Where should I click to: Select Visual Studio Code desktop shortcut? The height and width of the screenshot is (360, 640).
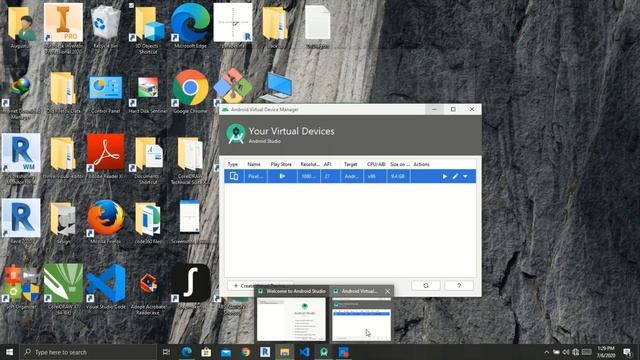pyautogui.click(x=106, y=287)
